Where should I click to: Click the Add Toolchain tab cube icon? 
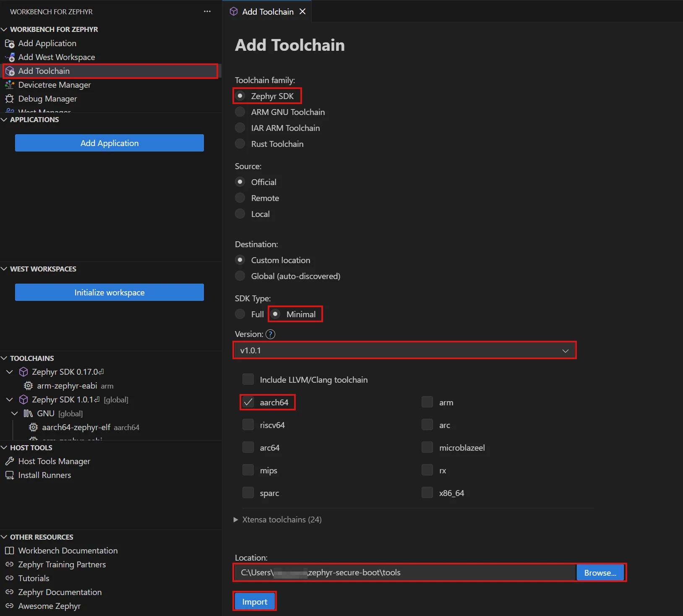click(234, 12)
